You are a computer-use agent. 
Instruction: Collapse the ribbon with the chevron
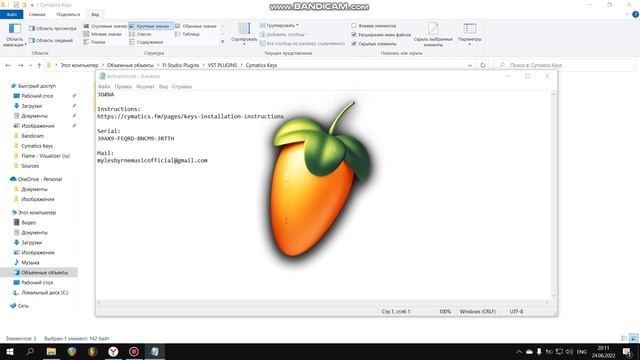(x=627, y=14)
